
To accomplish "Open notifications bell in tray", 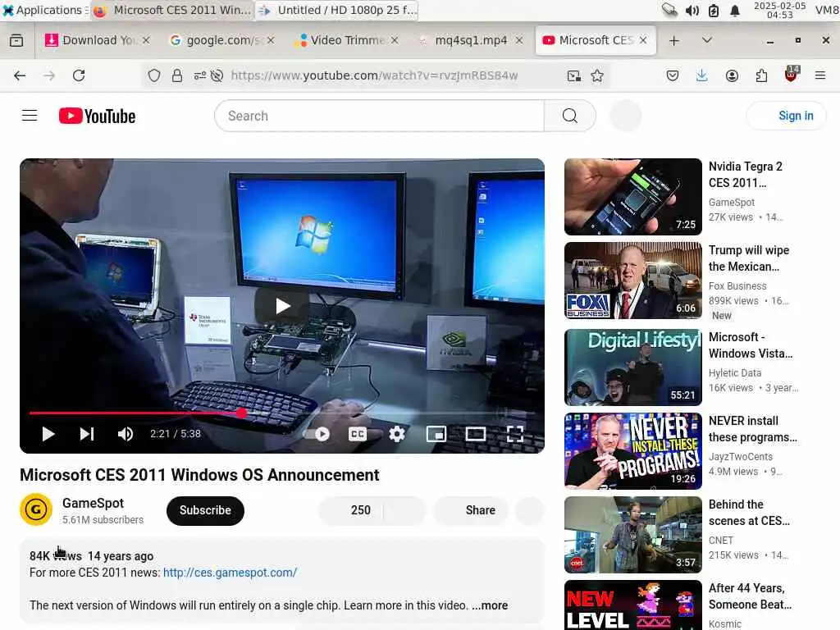I will click(735, 11).
